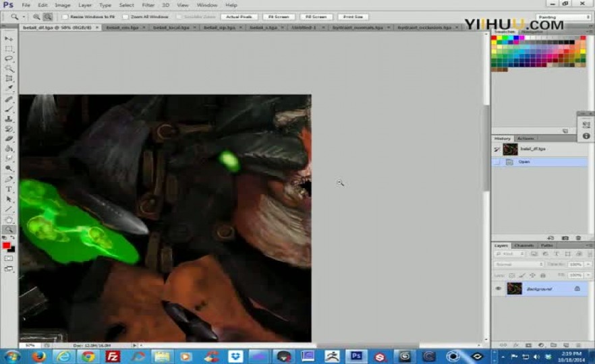The width and height of the screenshot is (595, 364).
Task: Select the Paint Bucket tool
Action: point(9,148)
